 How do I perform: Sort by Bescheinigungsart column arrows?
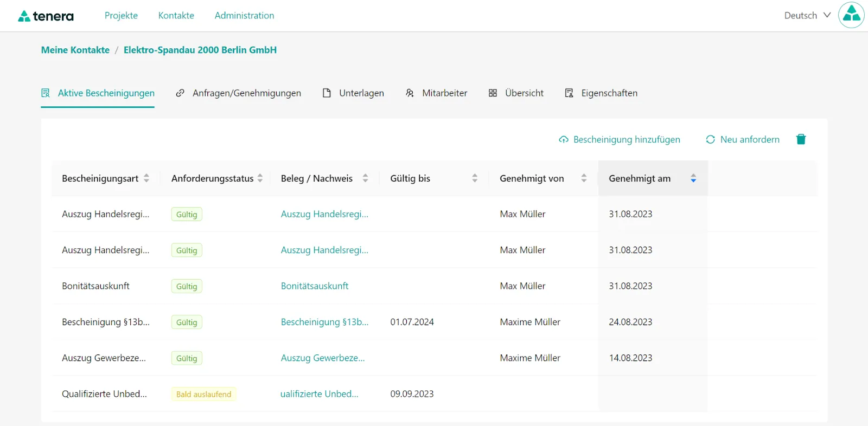[146, 178]
